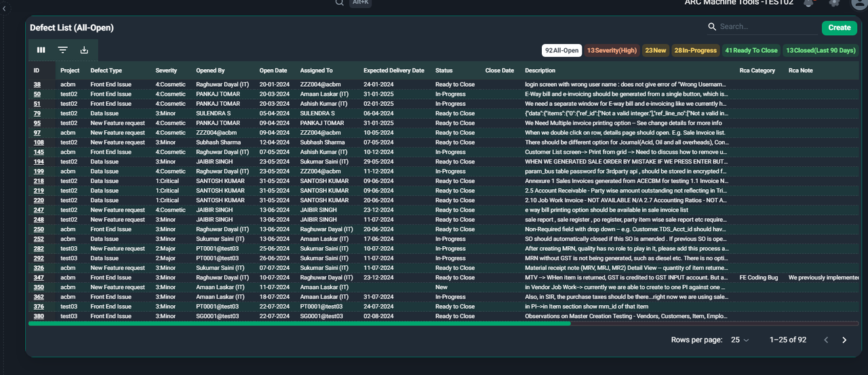Open defect ID 218 link
The height and width of the screenshot is (375, 868).
[39, 181]
